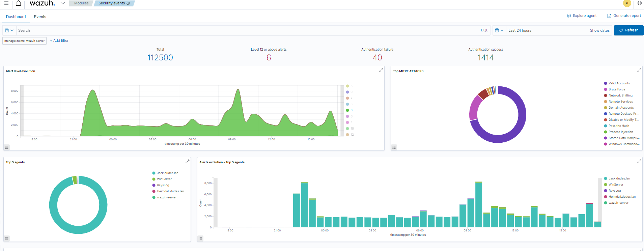Open the saved queries dropdown
Viewport: 644px width, 251px height.
point(9,30)
